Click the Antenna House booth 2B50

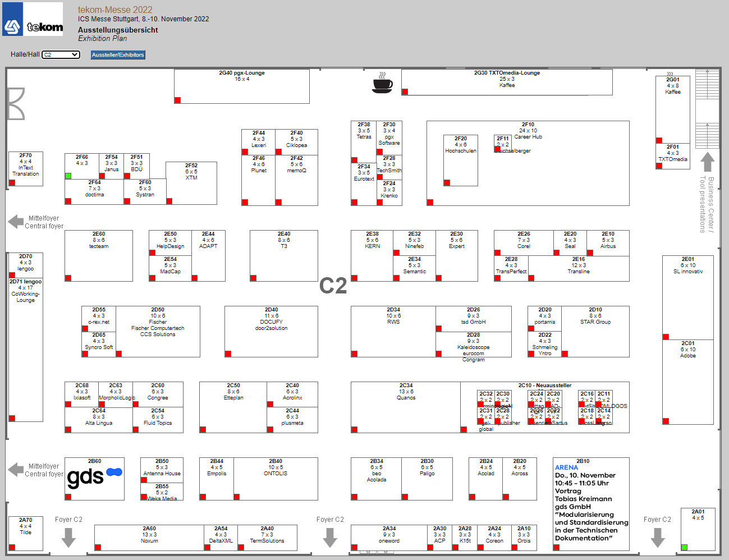tap(162, 470)
